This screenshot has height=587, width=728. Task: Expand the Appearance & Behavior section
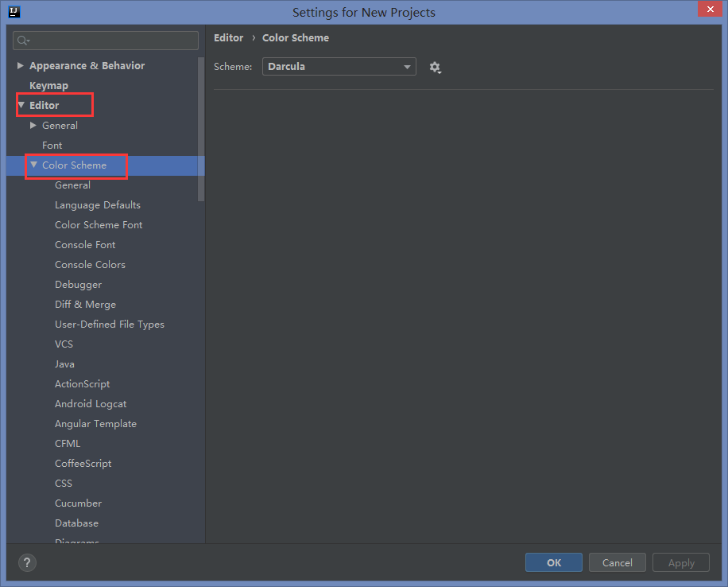click(20, 65)
